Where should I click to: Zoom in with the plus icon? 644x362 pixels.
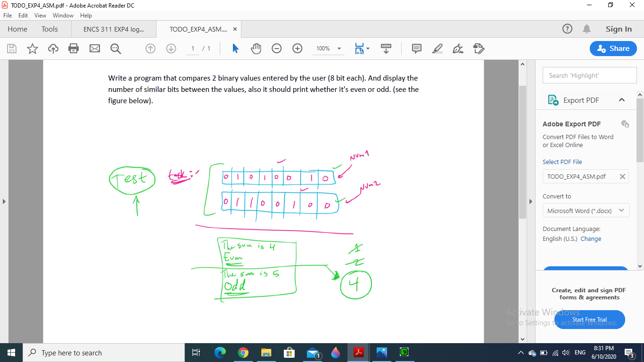[297, 49]
